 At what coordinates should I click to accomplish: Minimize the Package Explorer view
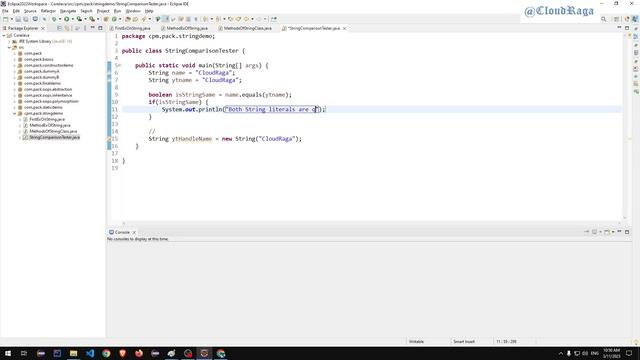pyautogui.click(x=93, y=28)
